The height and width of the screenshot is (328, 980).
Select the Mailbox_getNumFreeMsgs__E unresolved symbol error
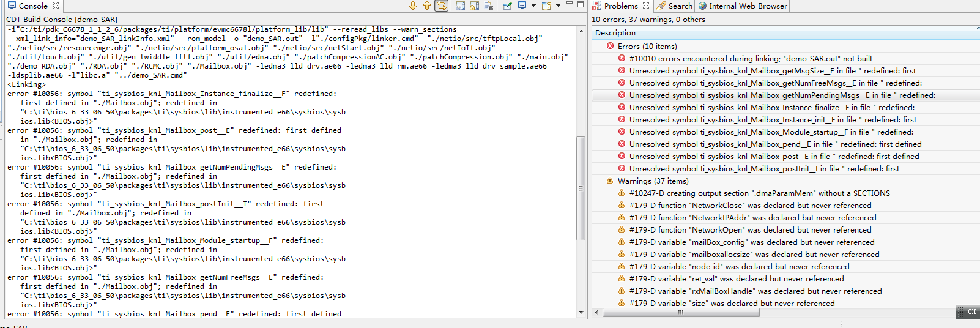pos(785,83)
